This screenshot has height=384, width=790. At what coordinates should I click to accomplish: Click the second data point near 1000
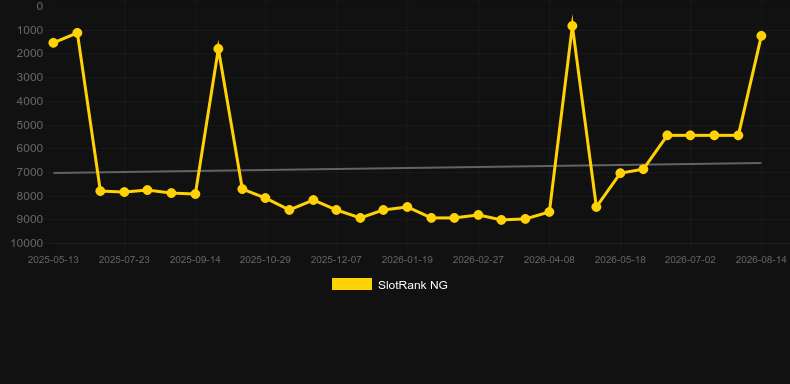[77, 33]
